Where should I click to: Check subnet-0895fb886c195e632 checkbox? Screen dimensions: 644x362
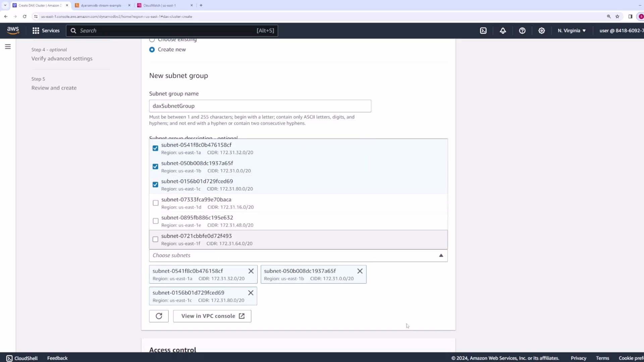[x=156, y=221]
